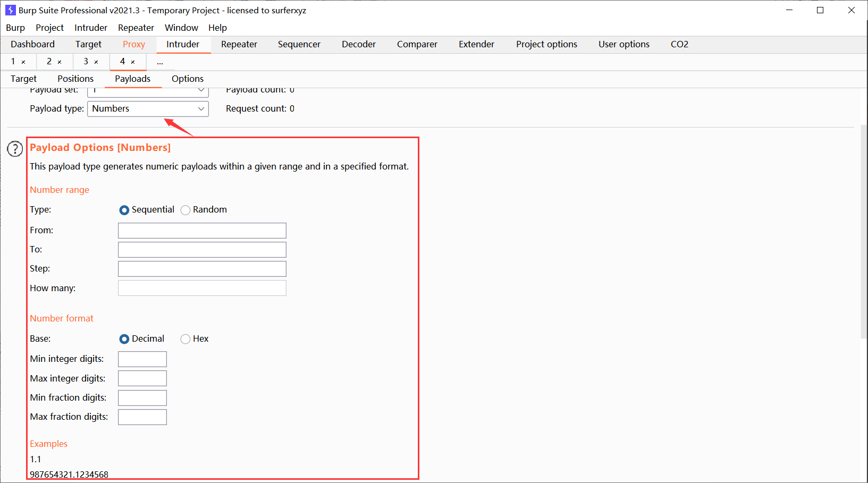Image resolution: width=868 pixels, height=483 pixels.
Task: Focus the Max fraction digits field
Action: (142, 417)
